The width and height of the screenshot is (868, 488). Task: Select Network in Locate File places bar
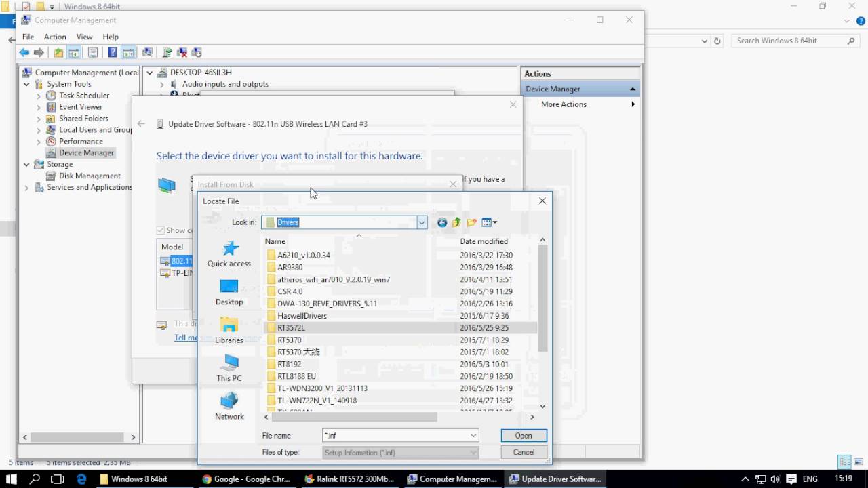[229, 407]
